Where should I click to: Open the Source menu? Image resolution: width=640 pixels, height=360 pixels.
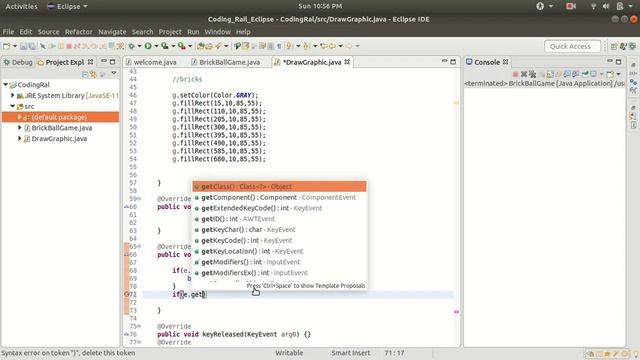coord(49,31)
